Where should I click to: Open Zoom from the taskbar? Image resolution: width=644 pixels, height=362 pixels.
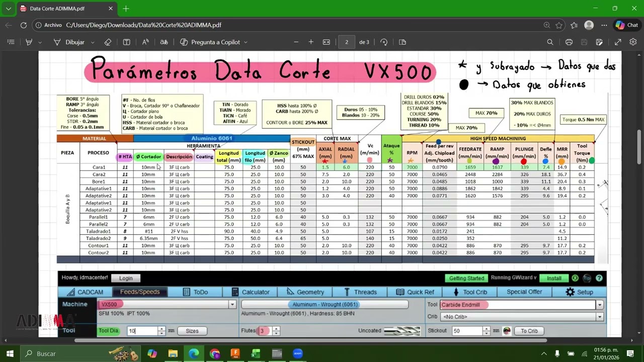pyautogui.click(x=298, y=353)
